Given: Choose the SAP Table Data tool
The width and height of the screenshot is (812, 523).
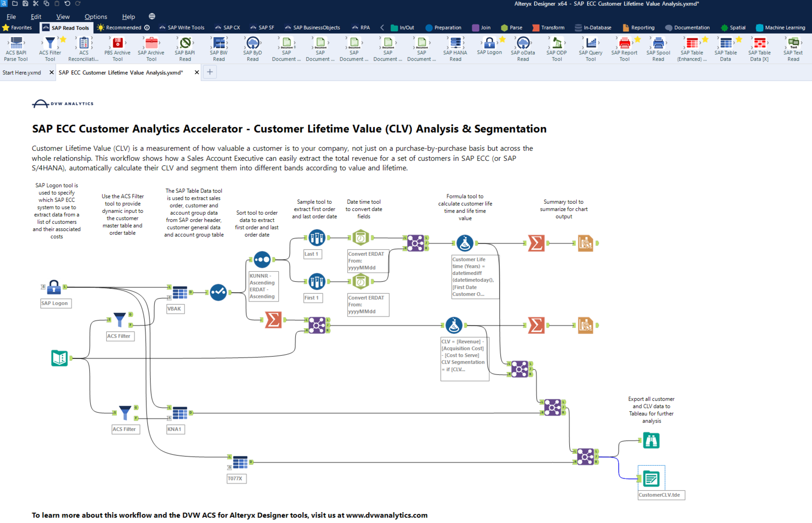Looking at the screenshot, I should pos(726,47).
